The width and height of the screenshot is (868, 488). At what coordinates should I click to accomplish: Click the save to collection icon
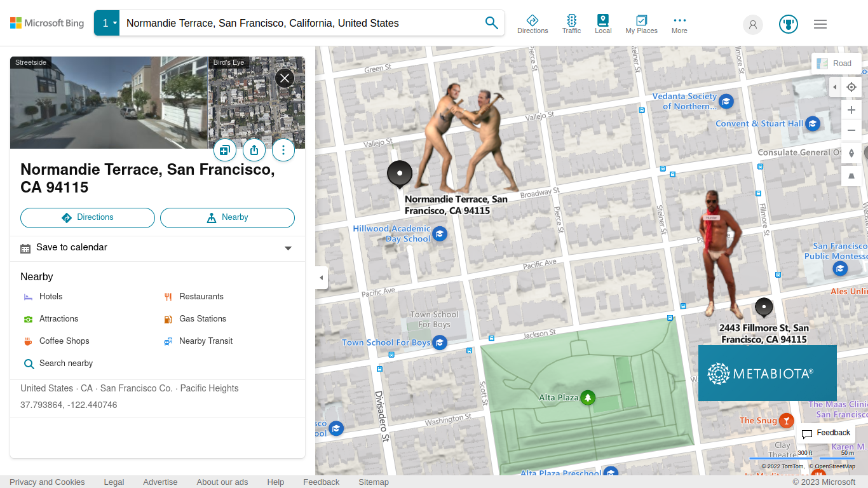pyautogui.click(x=224, y=150)
